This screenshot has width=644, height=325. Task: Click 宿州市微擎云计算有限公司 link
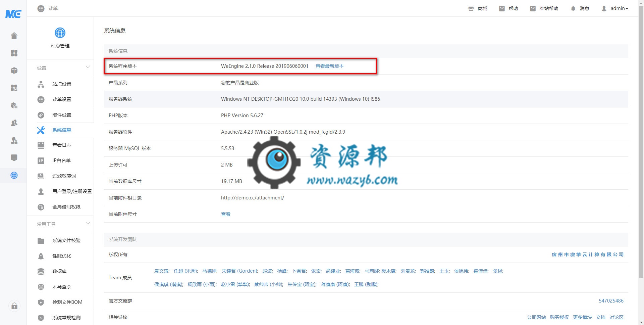pos(588,254)
